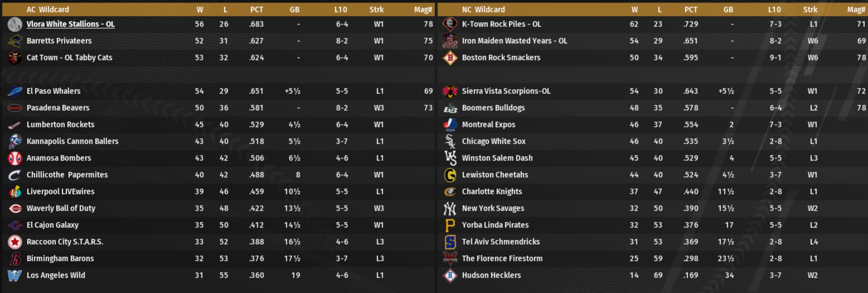Sort AC Wildcard table by PCT column
This screenshot has width=868, height=293.
pyautogui.click(x=257, y=9)
